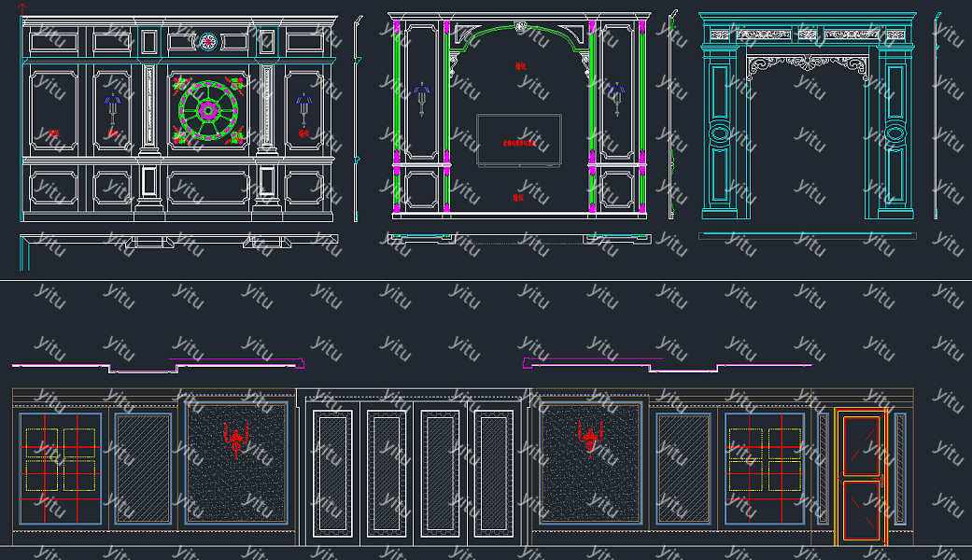Select the right red candle sconce in the bottom elevation
The height and width of the screenshot is (560, 972).
(589, 440)
